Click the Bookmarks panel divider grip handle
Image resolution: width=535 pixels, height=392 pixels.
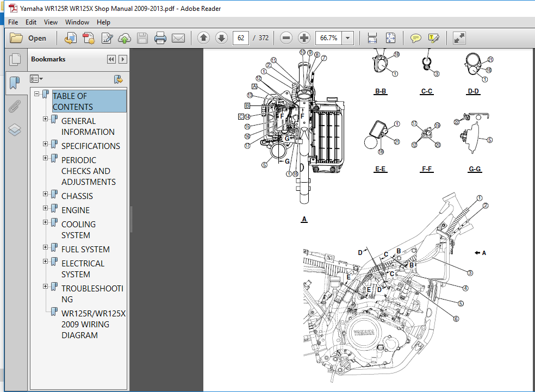click(131, 219)
